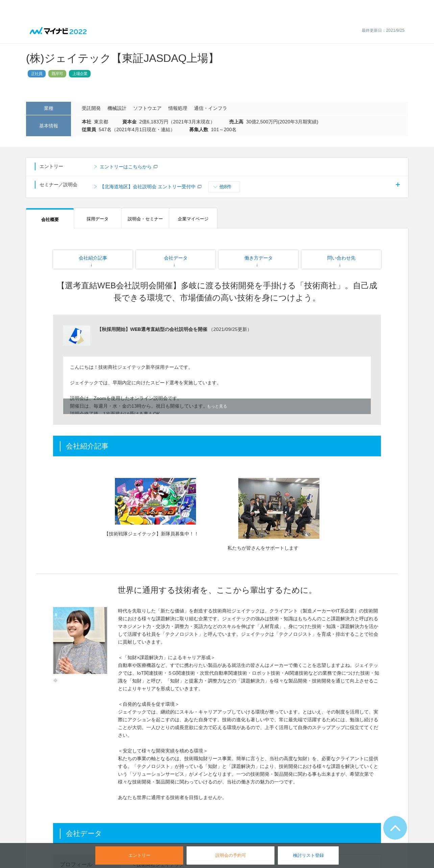Jump to 働き方データ section button
This screenshot has height=868, width=434.
258,260
